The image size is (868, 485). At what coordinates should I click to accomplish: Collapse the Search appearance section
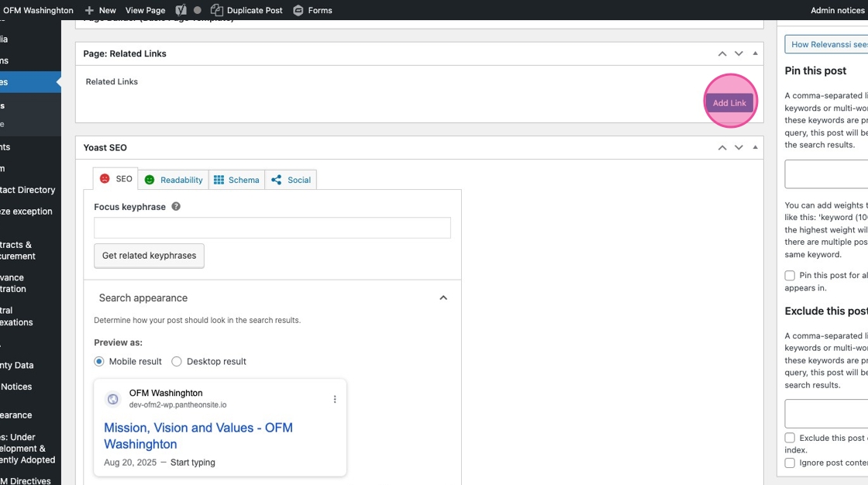[443, 298]
